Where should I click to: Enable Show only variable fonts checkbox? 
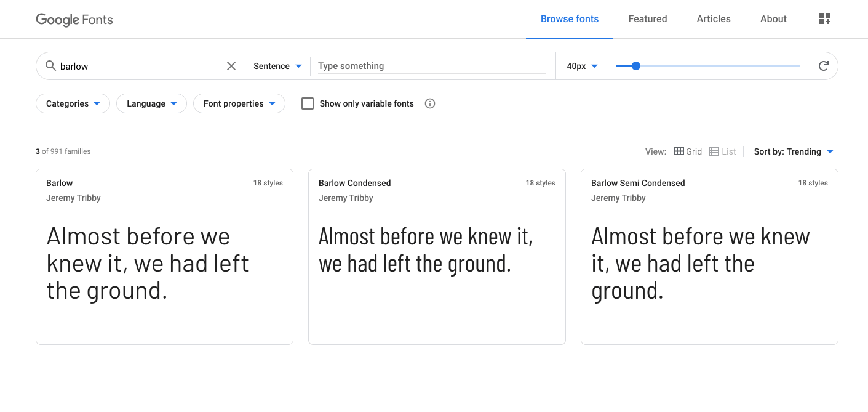308,103
